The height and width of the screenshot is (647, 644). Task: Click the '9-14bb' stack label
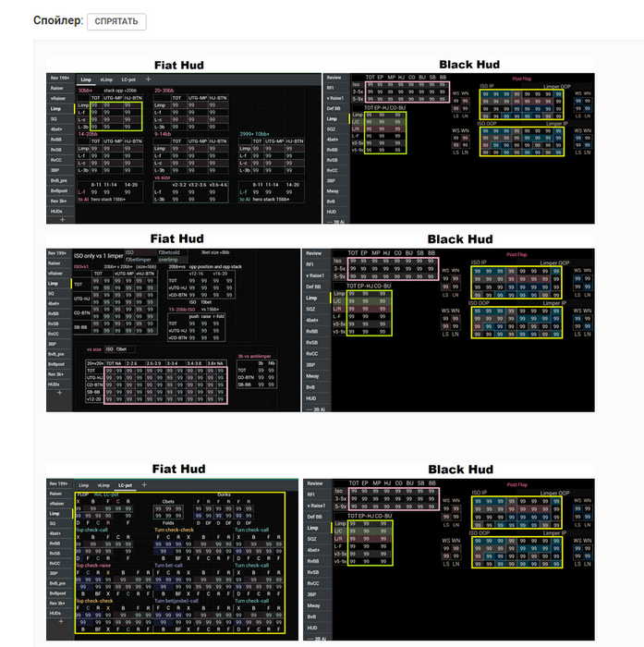[x=163, y=134]
